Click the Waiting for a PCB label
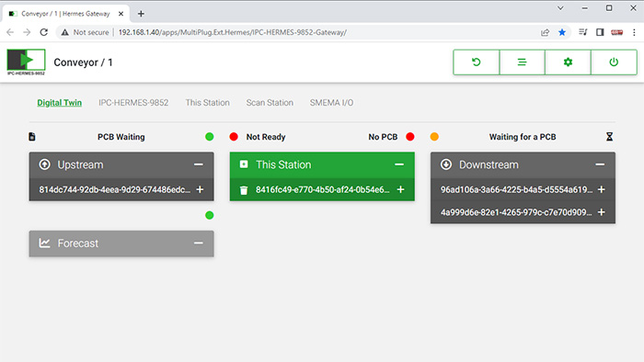 523,137
